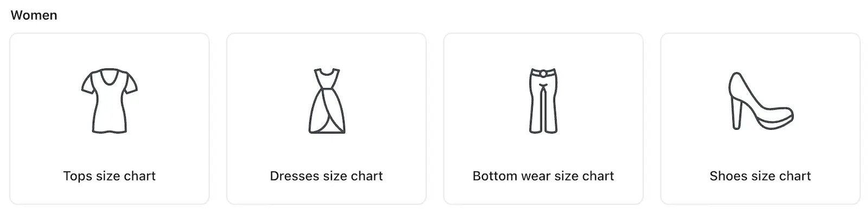The image size is (868, 215).
Task: Click the high-heel shoe icon
Action: (x=761, y=101)
